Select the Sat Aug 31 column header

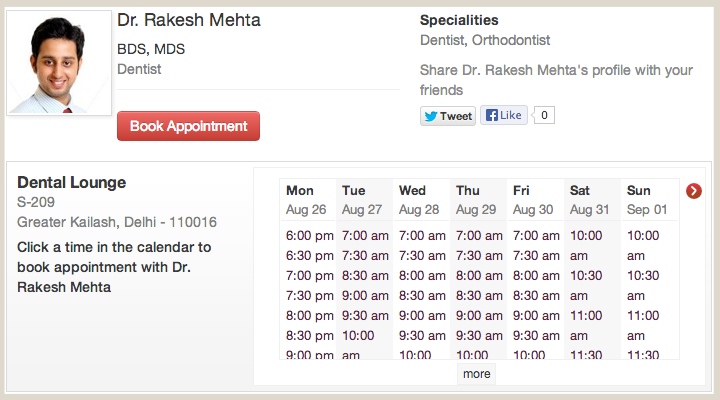tap(590, 200)
